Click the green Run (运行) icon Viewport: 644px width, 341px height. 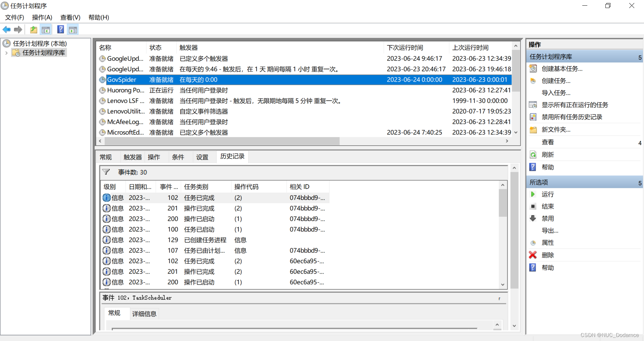coord(533,194)
